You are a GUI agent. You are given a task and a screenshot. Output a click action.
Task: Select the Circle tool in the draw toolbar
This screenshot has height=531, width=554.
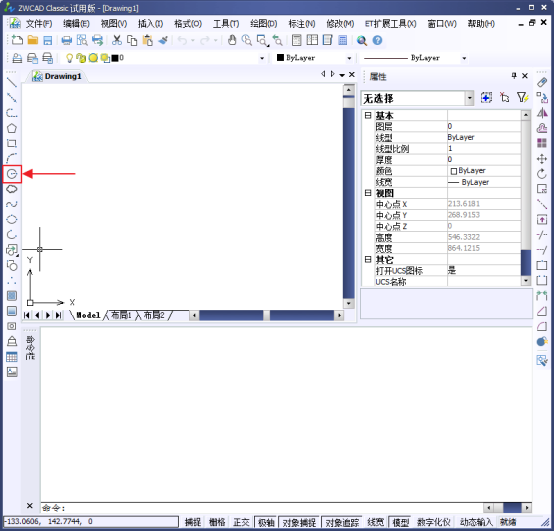click(x=12, y=174)
